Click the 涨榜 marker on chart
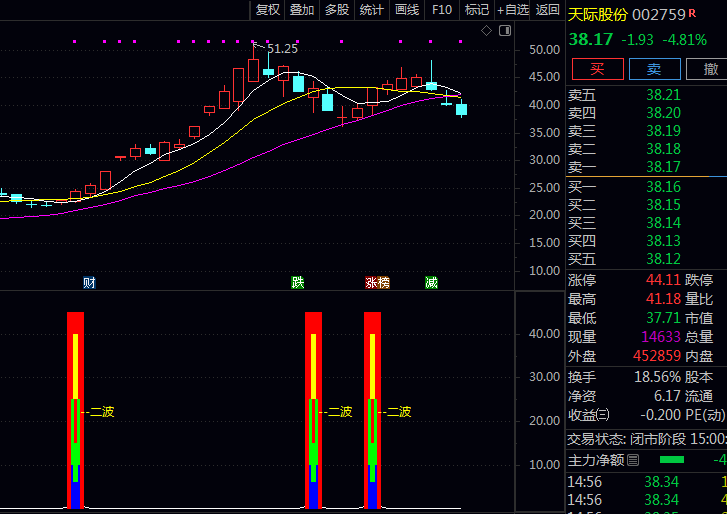727x514 pixels. [377, 282]
